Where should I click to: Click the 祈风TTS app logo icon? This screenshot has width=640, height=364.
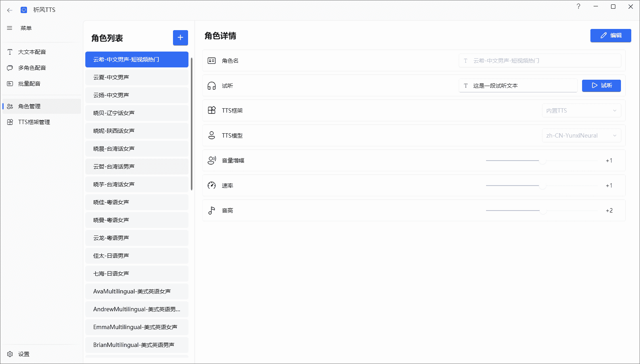click(x=24, y=10)
